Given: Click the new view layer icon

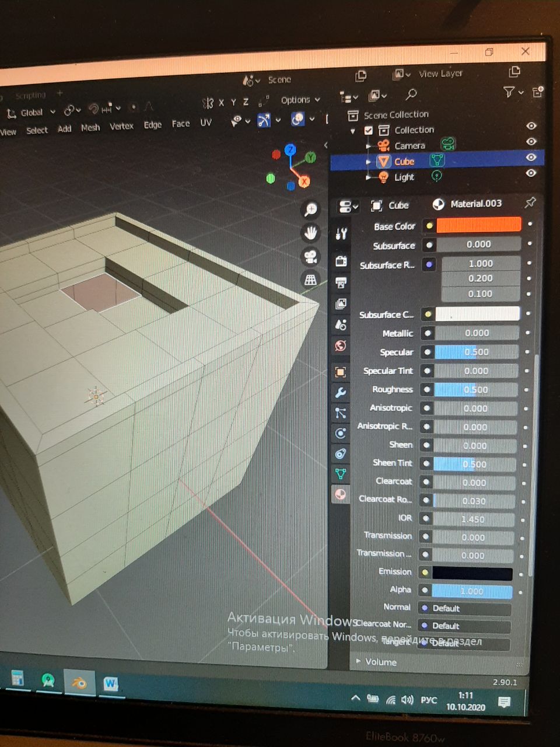Looking at the screenshot, I should (x=514, y=71).
